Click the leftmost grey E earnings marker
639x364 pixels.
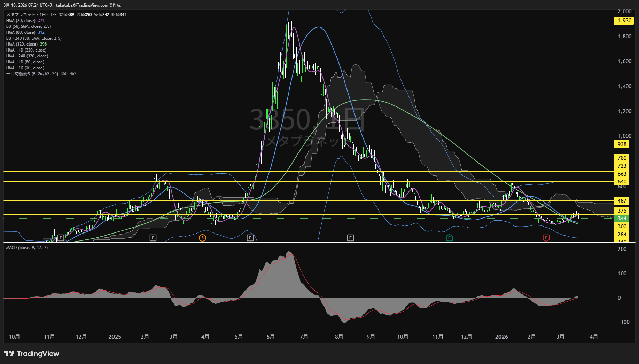[x=61, y=238]
